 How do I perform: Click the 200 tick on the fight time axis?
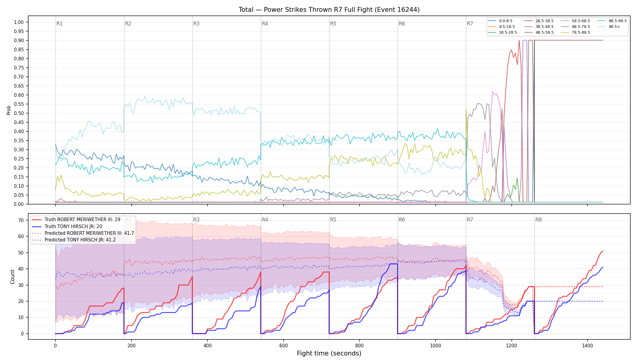pos(131,345)
